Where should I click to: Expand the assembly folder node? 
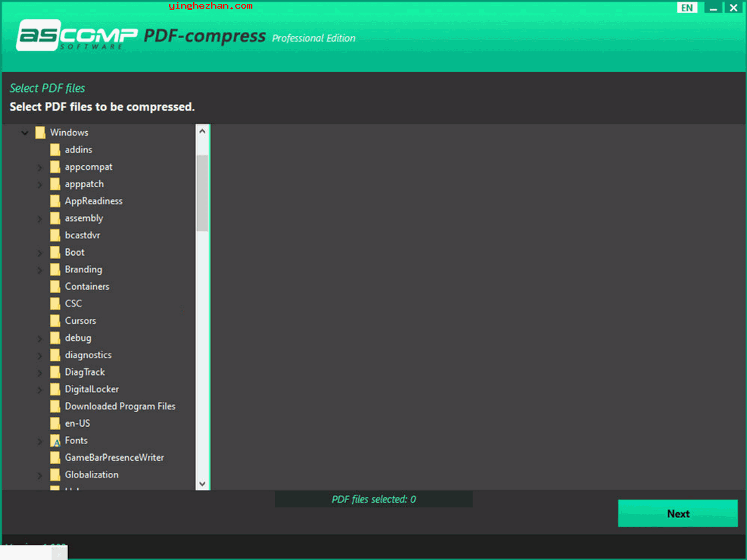[x=40, y=219]
